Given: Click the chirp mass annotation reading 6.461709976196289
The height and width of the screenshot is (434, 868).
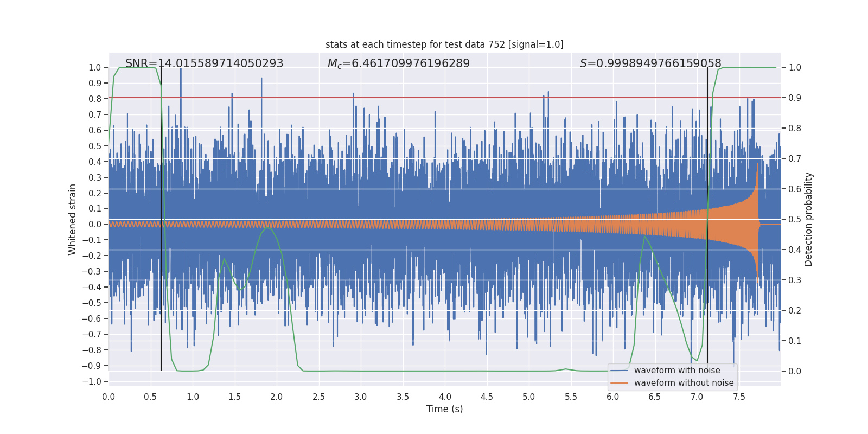Looking at the screenshot, I should click(398, 63).
